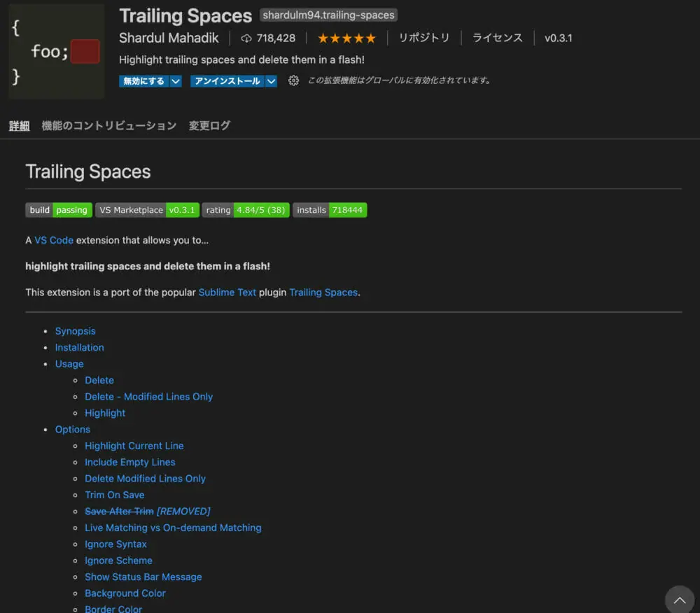700x613 pixels.
Task: Jump to Background Color section link
Action: pos(125,593)
